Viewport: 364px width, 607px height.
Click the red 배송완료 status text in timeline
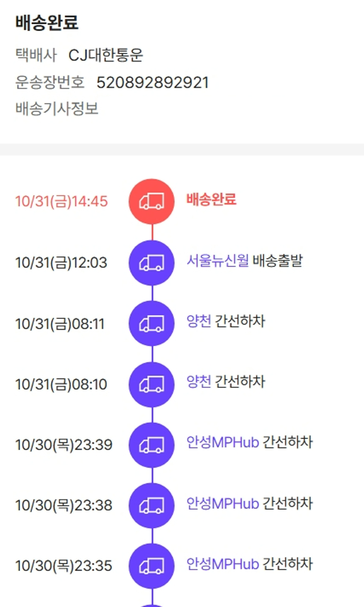pyautogui.click(x=211, y=199)
